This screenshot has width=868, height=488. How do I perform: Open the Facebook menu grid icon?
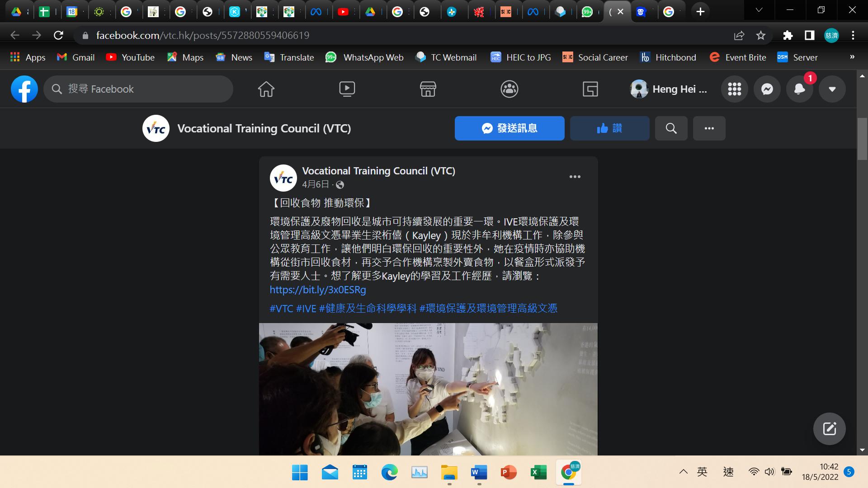pos(734,89)
